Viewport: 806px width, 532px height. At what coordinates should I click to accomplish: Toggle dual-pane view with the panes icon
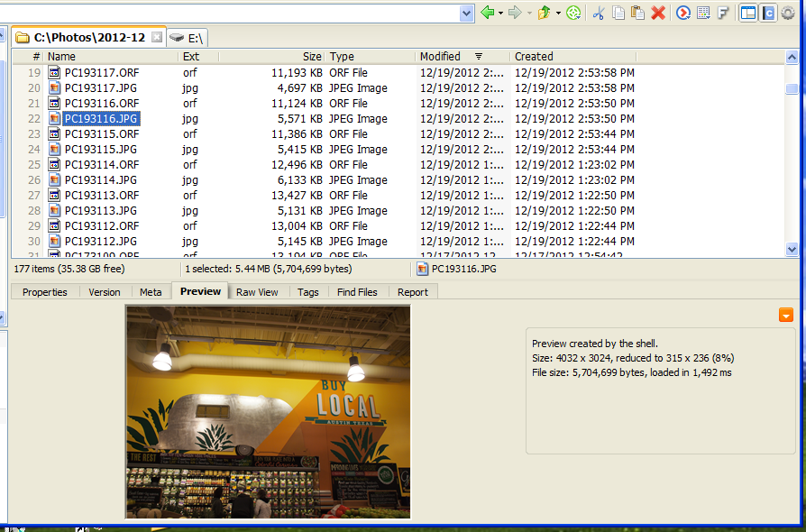point(749,13)
